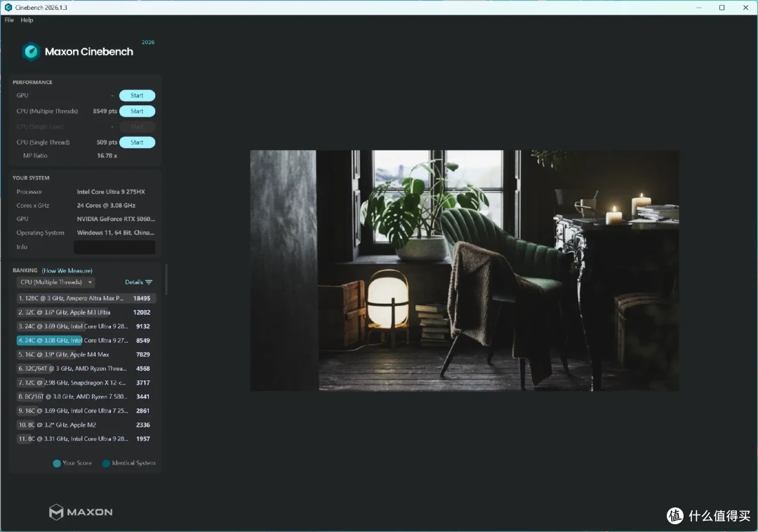Open the How We Measure link
The height and width of the screenshot is (532, 758).
coord(67,271)
